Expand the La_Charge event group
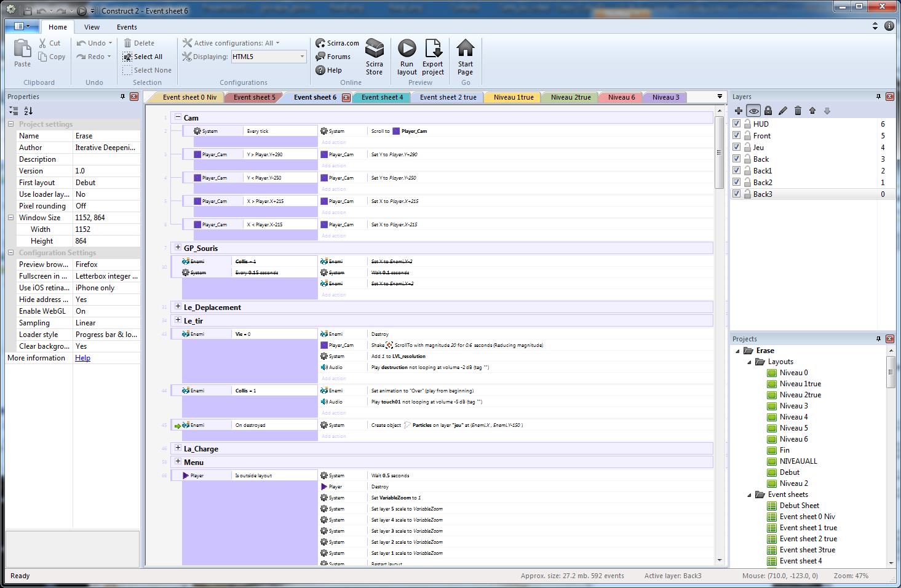This screenshot has width=901, height=588. click(x=178, y=448)
